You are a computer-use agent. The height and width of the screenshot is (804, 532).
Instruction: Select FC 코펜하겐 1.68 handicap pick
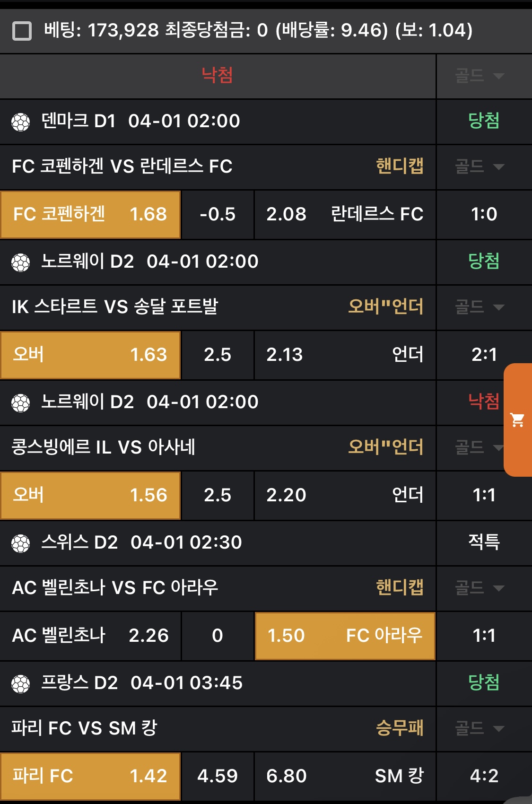point(90,214)
